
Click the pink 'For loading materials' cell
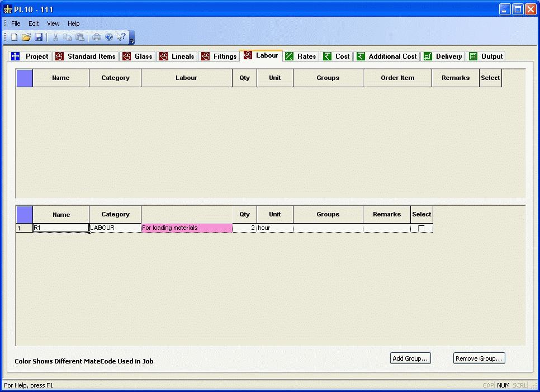(187, 228)
